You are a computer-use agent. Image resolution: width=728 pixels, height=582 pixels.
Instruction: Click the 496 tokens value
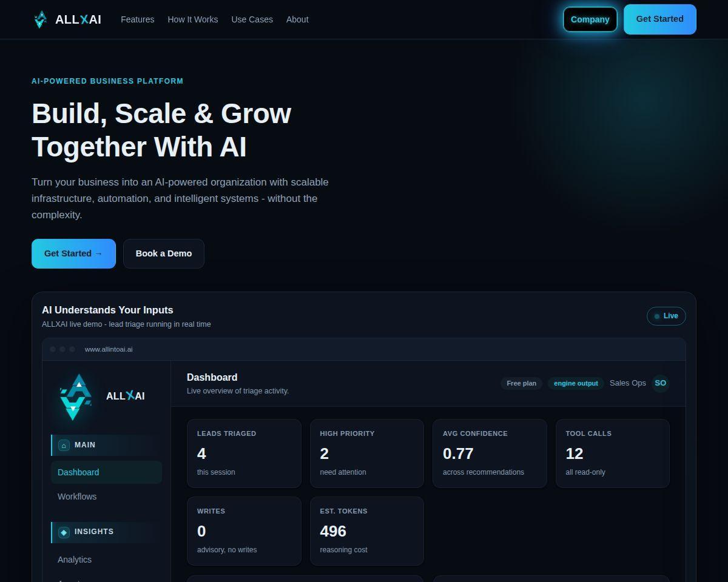(333, 531)
